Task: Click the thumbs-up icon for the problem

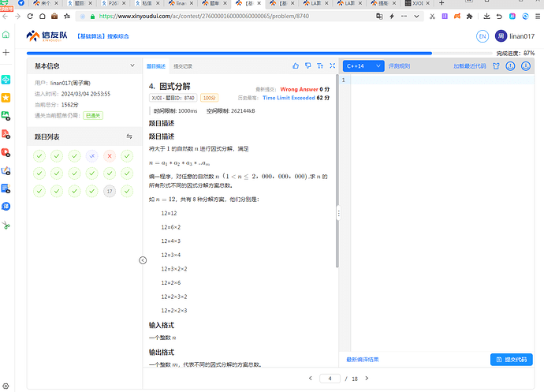Action: coord(296,65)
